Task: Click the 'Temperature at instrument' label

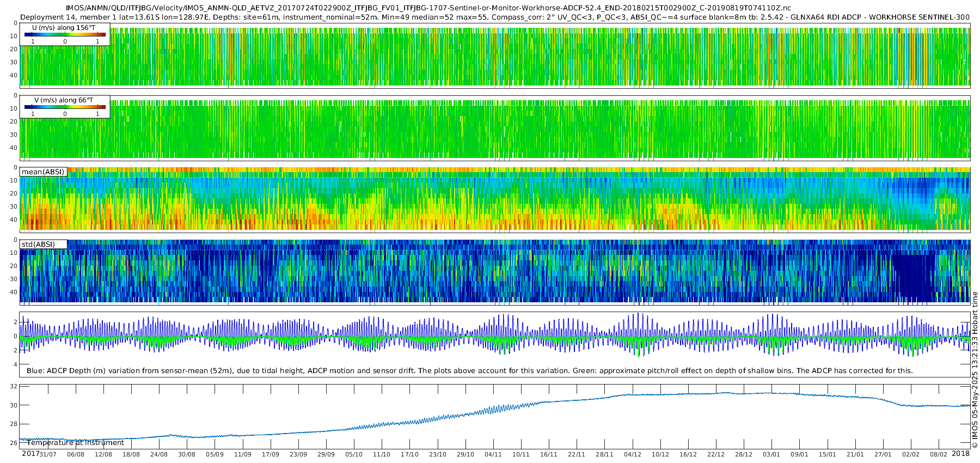Action: (76, 442)
